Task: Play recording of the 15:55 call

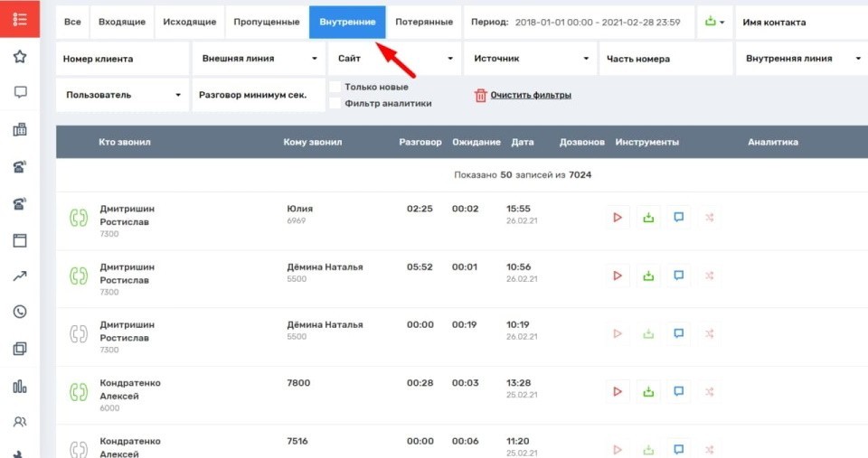Action: click(x=618, y=217)
